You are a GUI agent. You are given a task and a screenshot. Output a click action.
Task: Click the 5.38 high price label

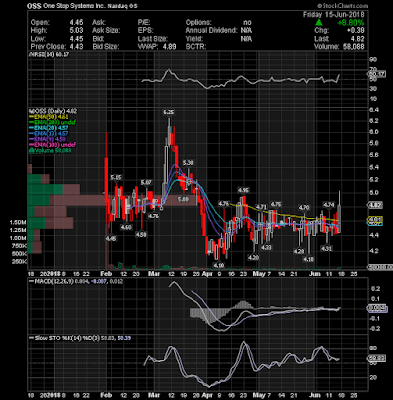pyautogui.click(x=188, y=163)
